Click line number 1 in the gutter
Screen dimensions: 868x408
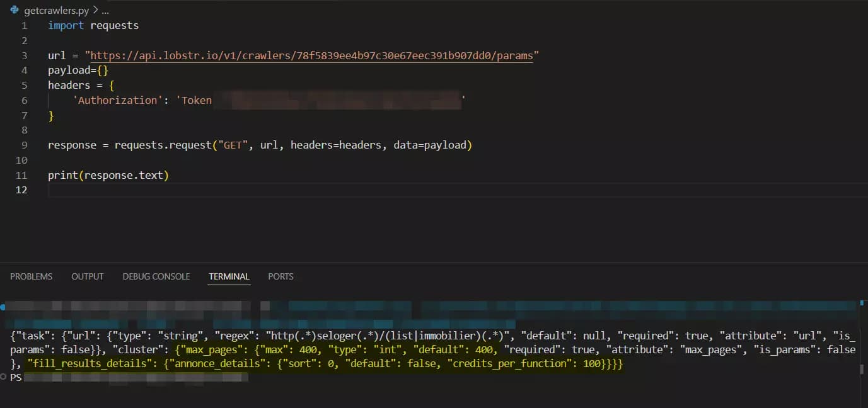(25, 26)
